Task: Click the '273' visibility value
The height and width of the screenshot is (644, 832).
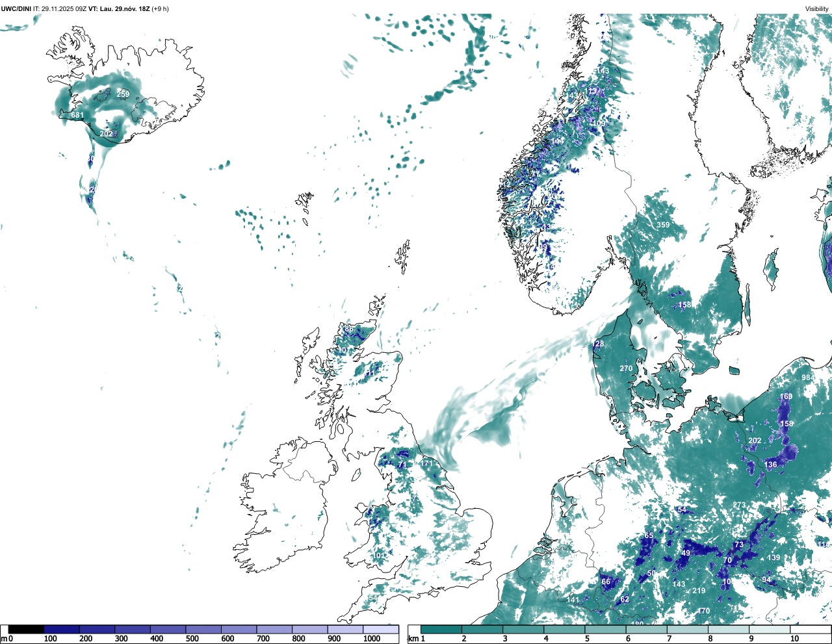Action: pos(739,505)
